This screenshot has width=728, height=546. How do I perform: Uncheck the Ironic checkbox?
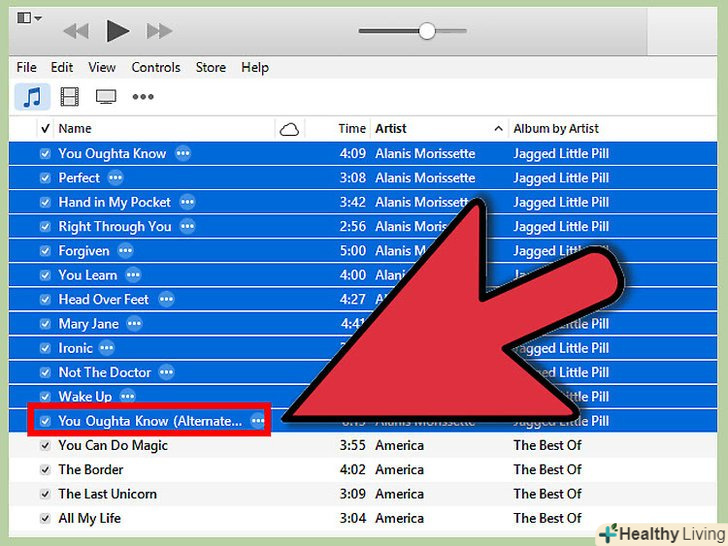45,348
